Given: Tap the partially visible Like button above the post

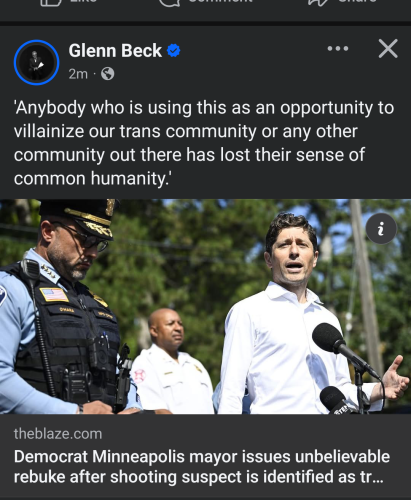Looking at the screenshot, I should [68, 2].
